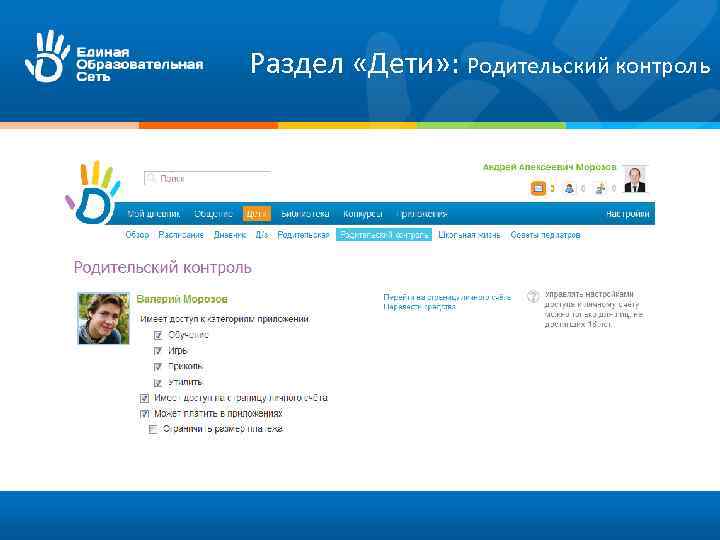Screen dimensions: 720x540
Task: Click the question mark help icon
Action: point(533,296)
